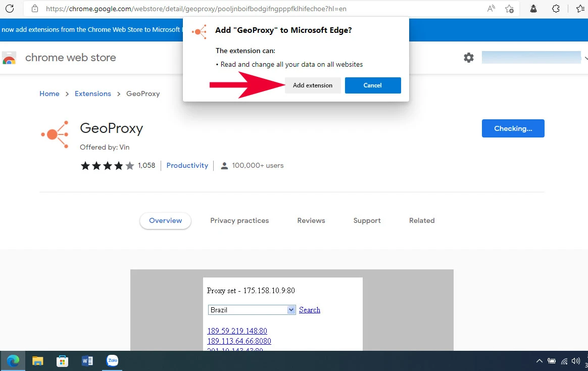Click the incognito-hat extension icon in toolbar

pos(533,9)
